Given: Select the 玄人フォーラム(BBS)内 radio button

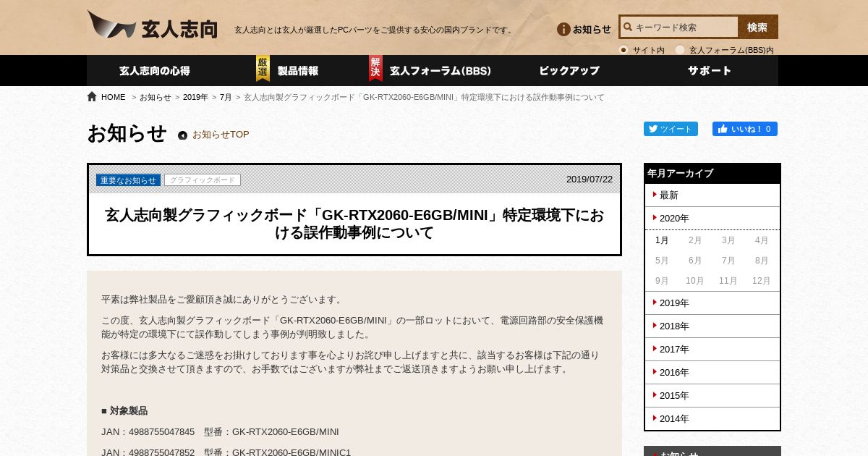Looking at the screenshot, I should tap(680, 50).
